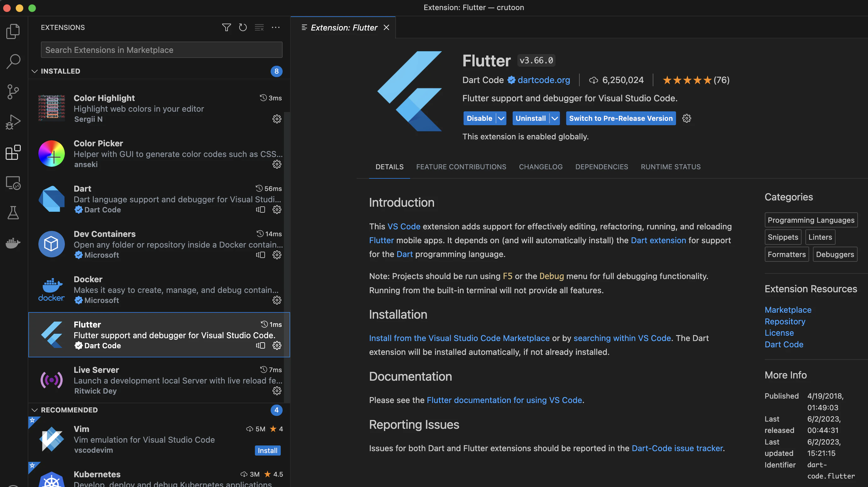The image size is (868, 487).
Task: Open the Disable dropdown arrow
Action: coord(501,118)
